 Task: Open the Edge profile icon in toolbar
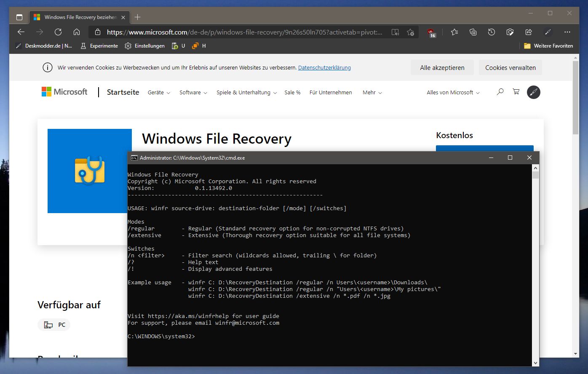pyautogui.click(x=548, y=32)
